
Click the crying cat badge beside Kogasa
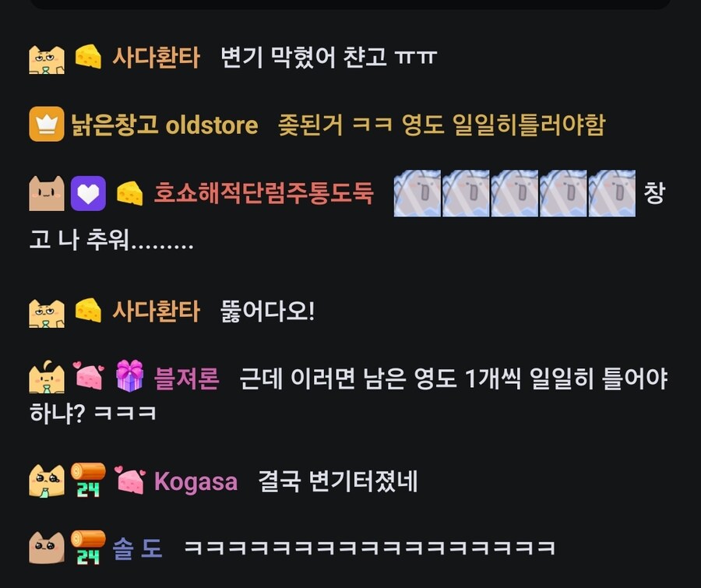[x=47, y=481]
